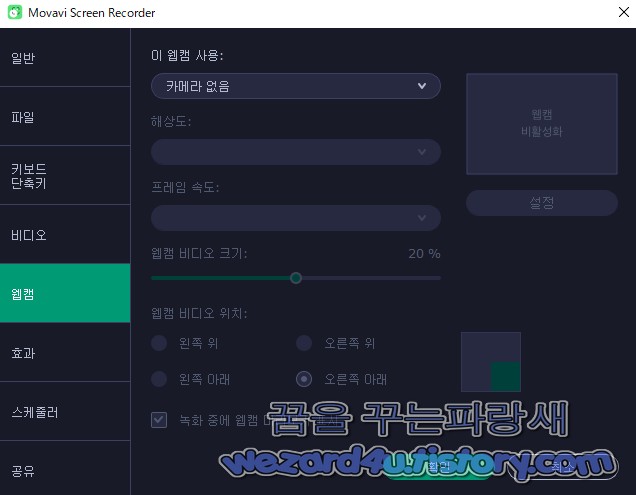Select the 비디오 tab
This screenshot has width=636, height=495.
(65, 235)
